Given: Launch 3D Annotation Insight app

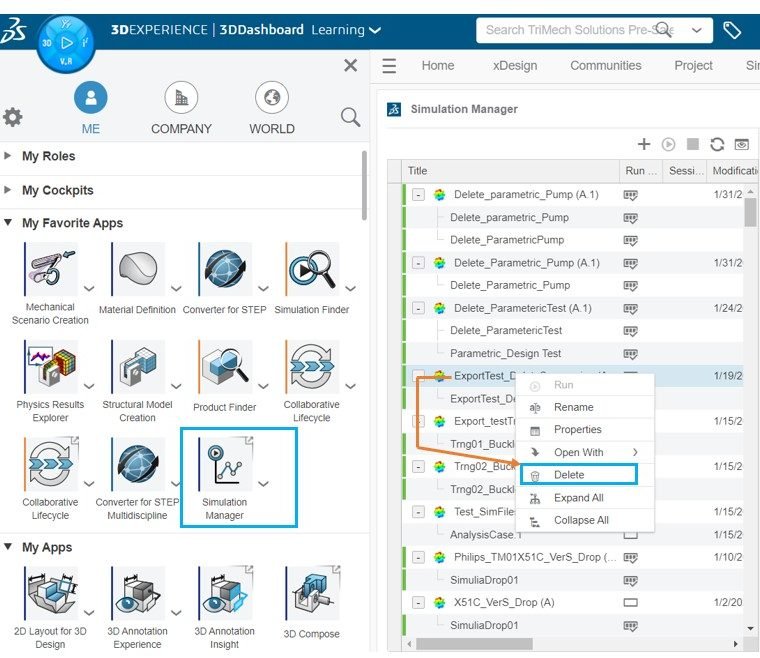Looking at the screenshot, I should pyautogui.click(x=225, y=593).
